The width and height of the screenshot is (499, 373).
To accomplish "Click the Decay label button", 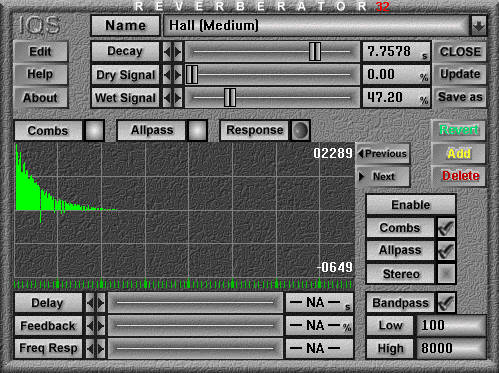I will click(x=125, y=52).
